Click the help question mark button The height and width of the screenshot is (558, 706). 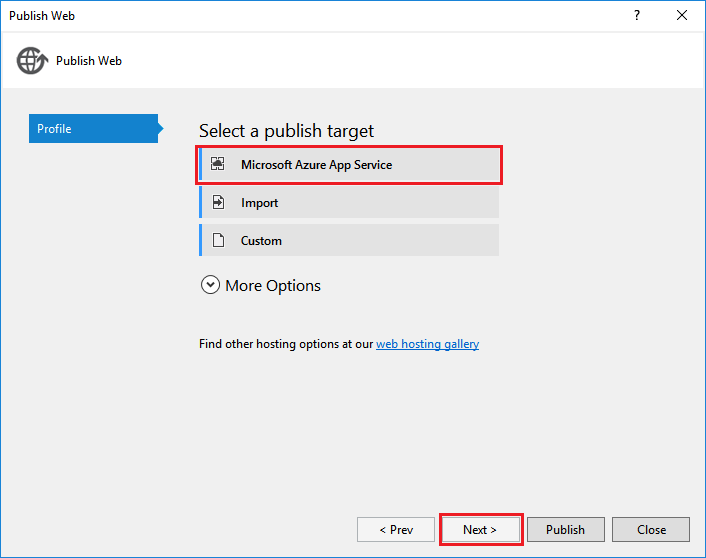pyautogui.click(x=637, y=15)
